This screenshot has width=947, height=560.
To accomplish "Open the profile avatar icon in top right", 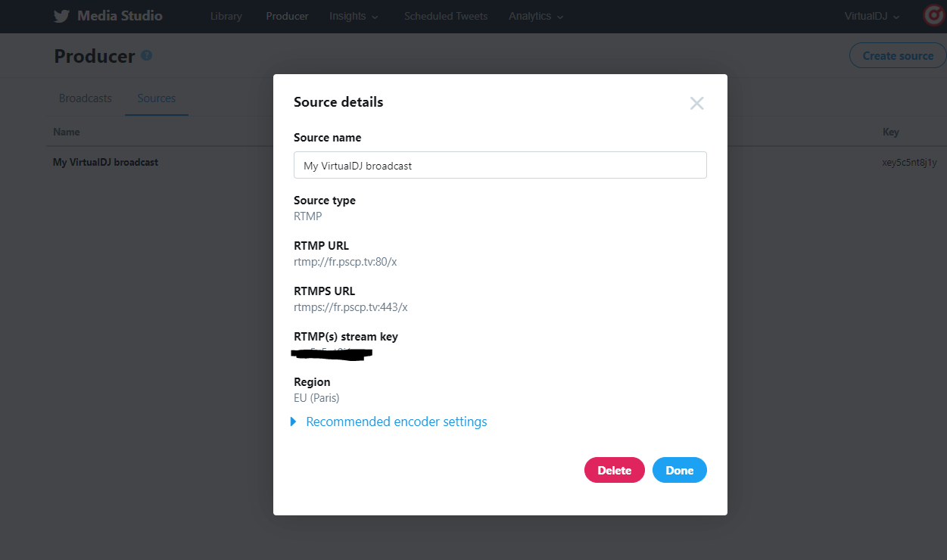I will 935,16.
